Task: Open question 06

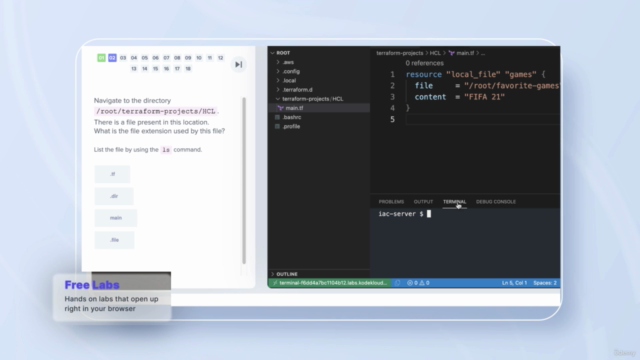Action: [x=156, y=58]
